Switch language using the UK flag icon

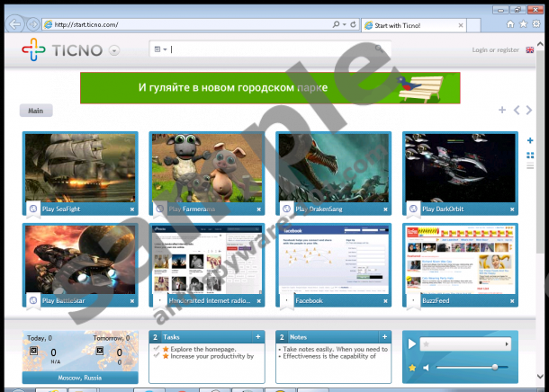coord(529,50)
